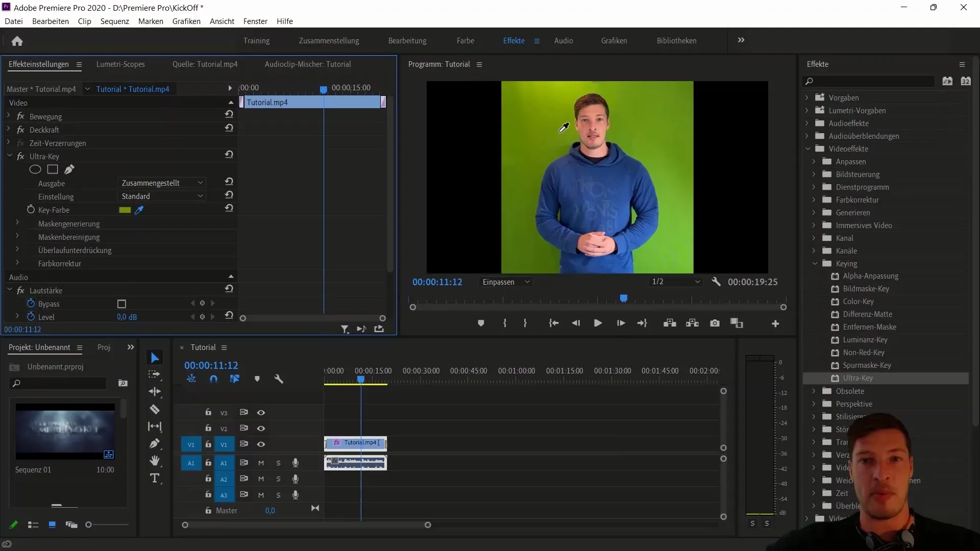Expand the Vorgaben folder
980x551 pixels.
point(807,97)
